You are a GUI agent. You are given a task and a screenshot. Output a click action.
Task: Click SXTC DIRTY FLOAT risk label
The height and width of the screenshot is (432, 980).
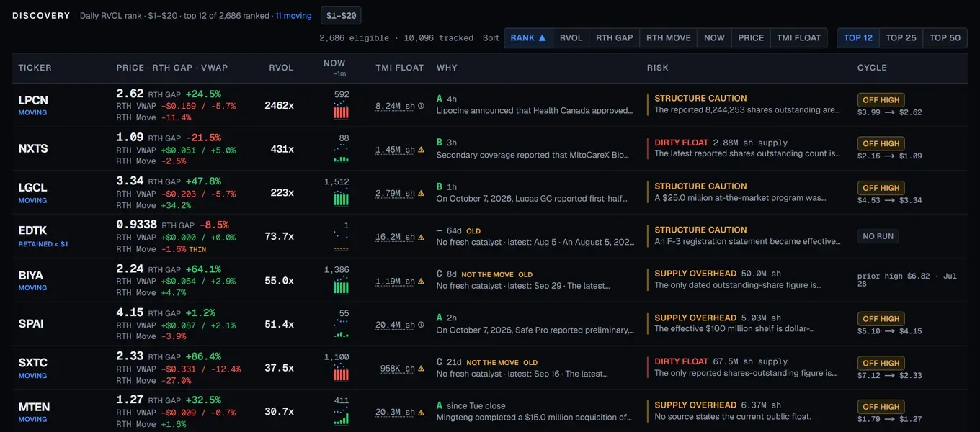click(682, 361)
